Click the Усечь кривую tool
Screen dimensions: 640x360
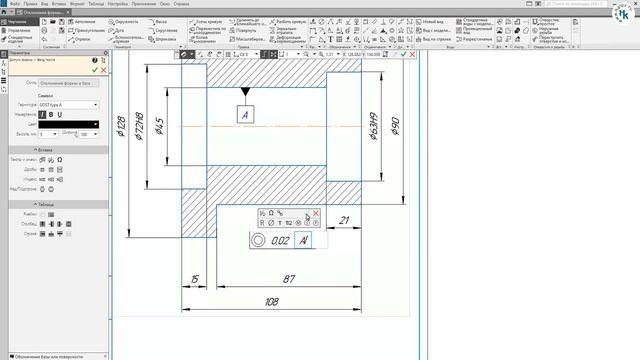point(206,22)
